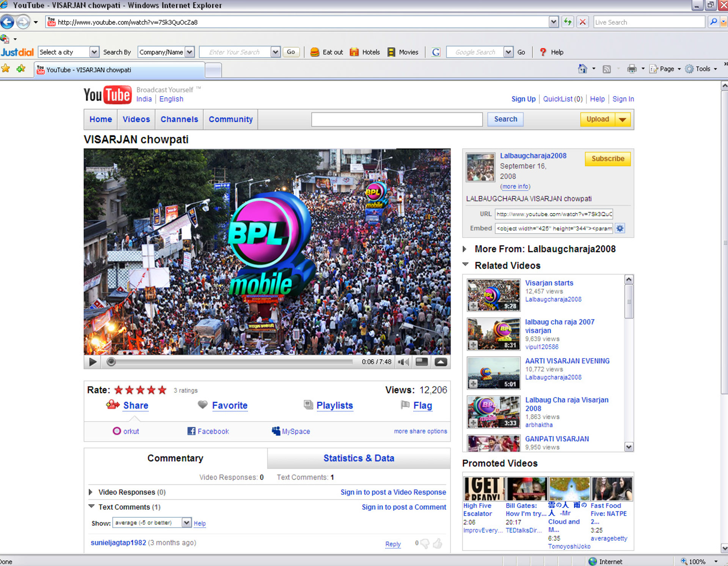The height and width of the screenshot is (566, 728).
Task: Click the YouTube Search button
Action: [x=505, y=119]
